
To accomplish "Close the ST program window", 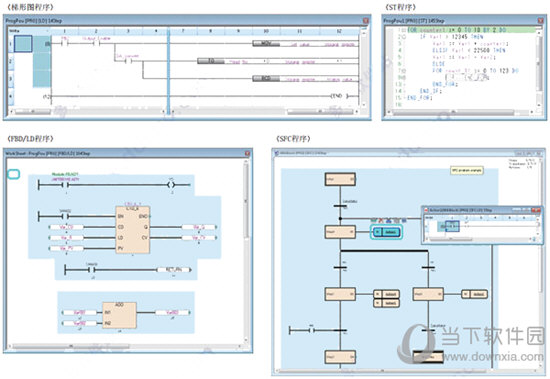I will [541, 21].
